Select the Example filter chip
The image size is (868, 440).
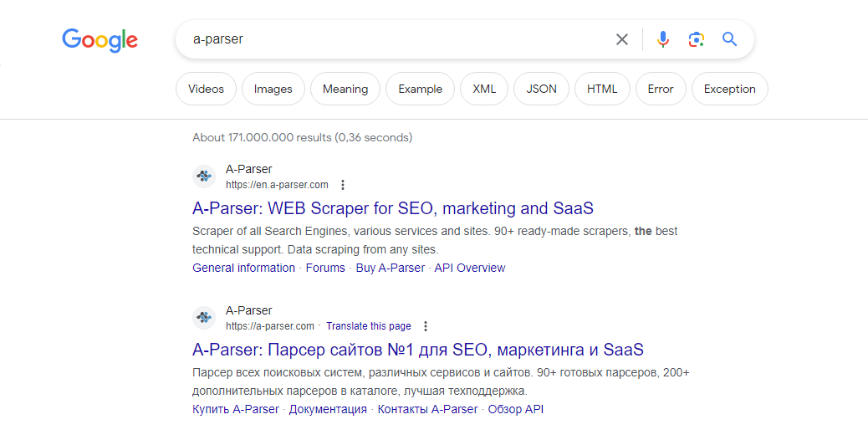420,89
